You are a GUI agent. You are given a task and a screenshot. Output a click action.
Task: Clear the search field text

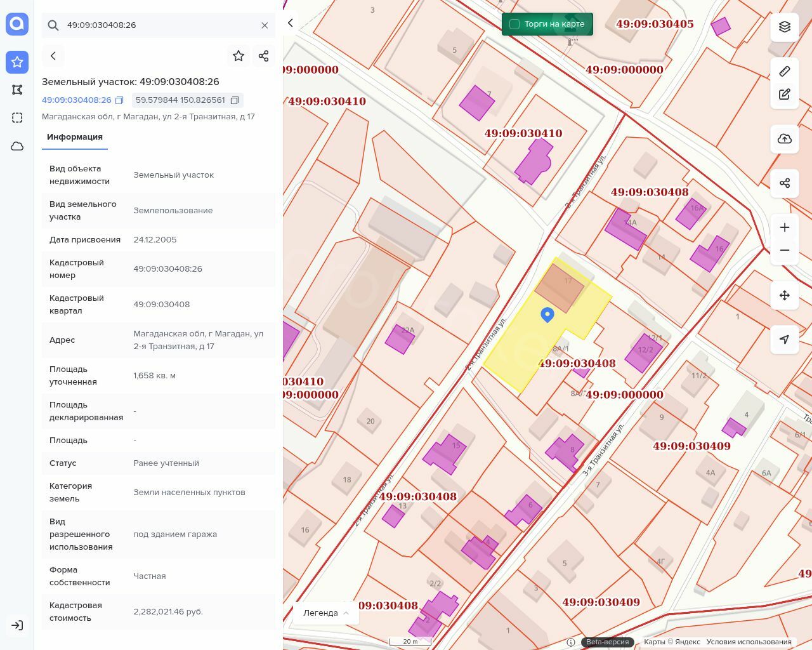[x=265, y=25]
